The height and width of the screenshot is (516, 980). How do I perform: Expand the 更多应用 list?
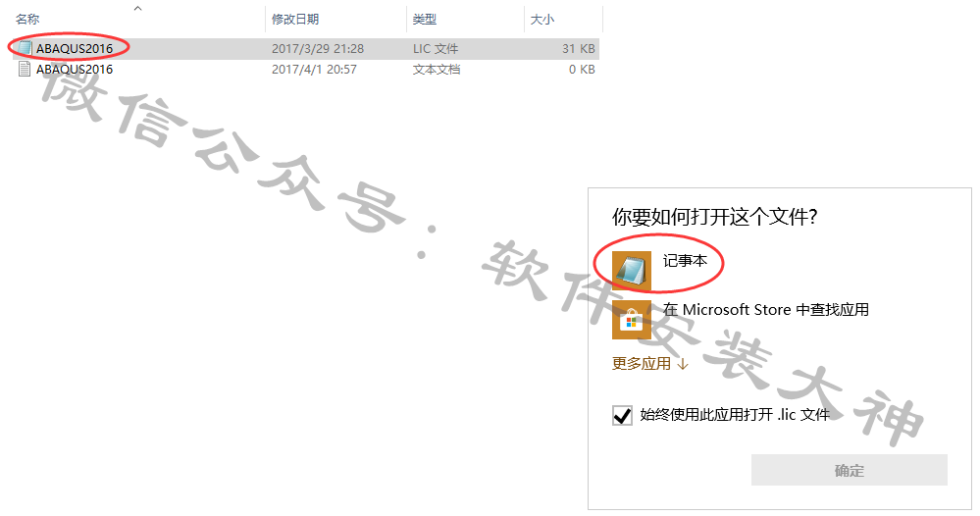coord(650,364)
